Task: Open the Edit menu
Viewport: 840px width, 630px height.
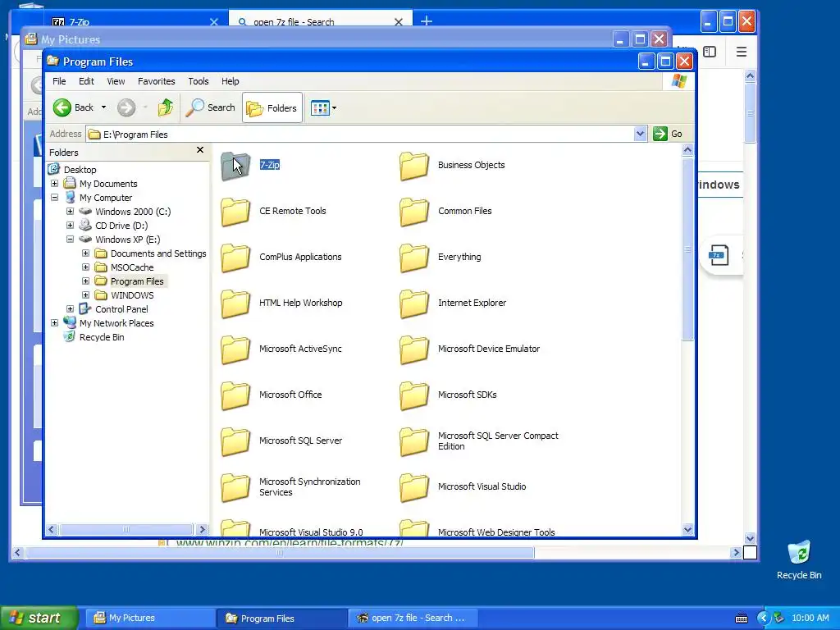Action: (x=86, y=81)
